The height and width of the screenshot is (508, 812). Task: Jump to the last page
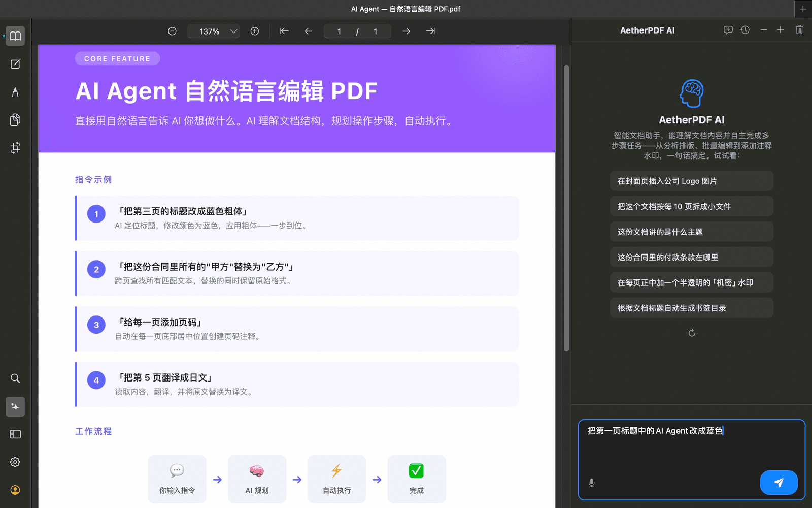[430, 31]
